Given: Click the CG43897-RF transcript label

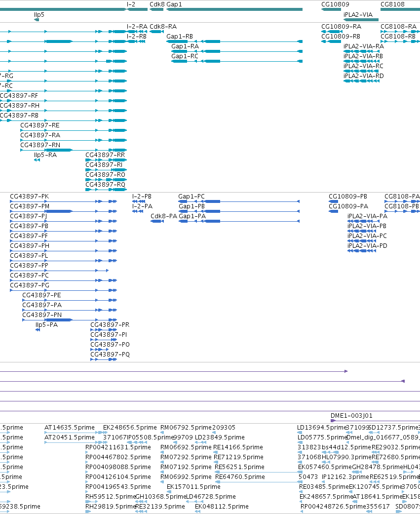Looking at the screenshot, I should 19,96.
